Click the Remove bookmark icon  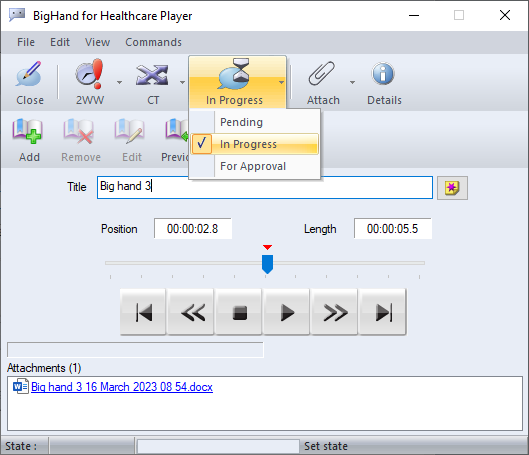(79, 131)
